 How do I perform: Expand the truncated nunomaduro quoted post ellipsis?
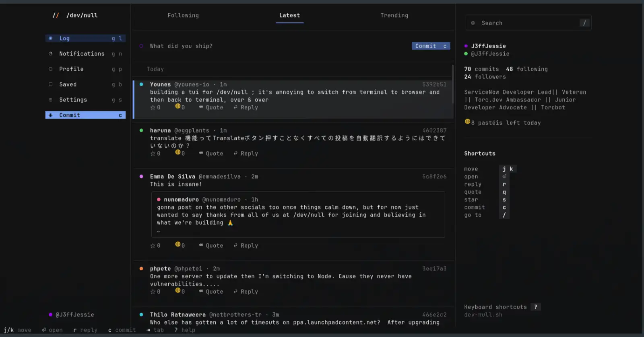pos(159,231)
